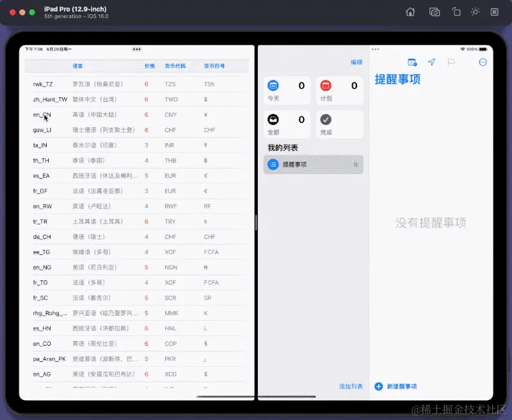Select the location arrow icon in Reminders toolbar
Screen dimensions: 512x420
point(431,61)
